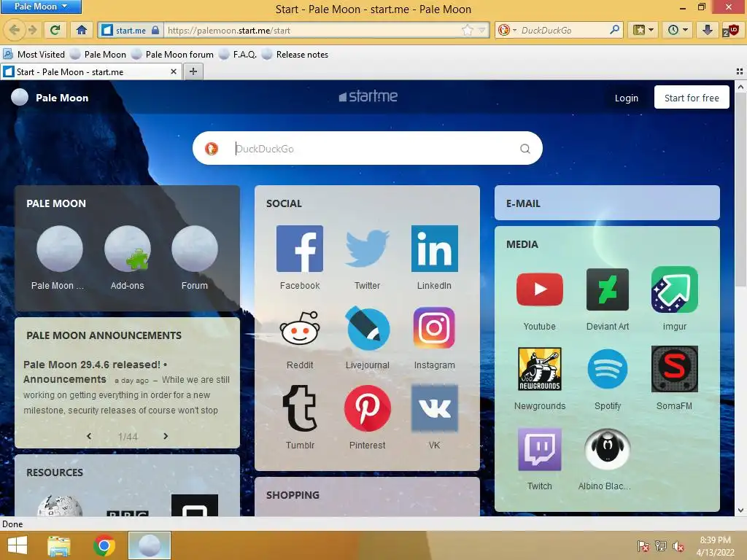Show the previous announcement
The width and height of the screenshot is (747, 560).
point(89,436)
